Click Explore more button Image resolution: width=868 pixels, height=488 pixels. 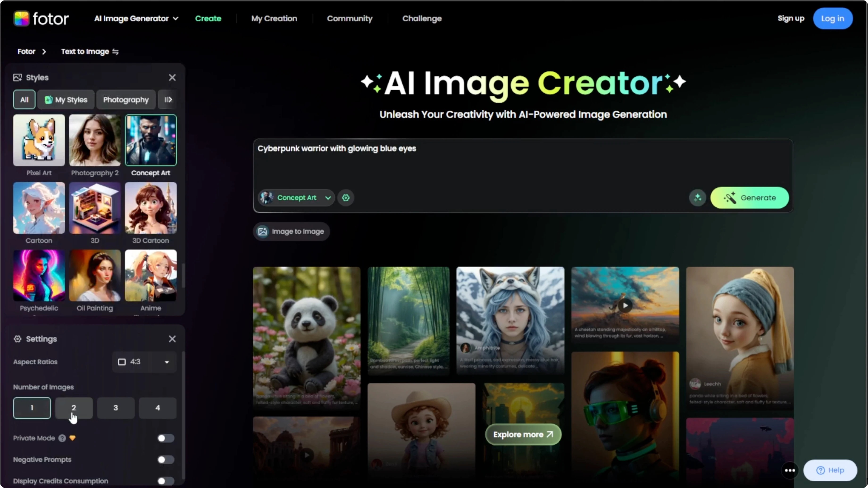(x=523, y=434)
